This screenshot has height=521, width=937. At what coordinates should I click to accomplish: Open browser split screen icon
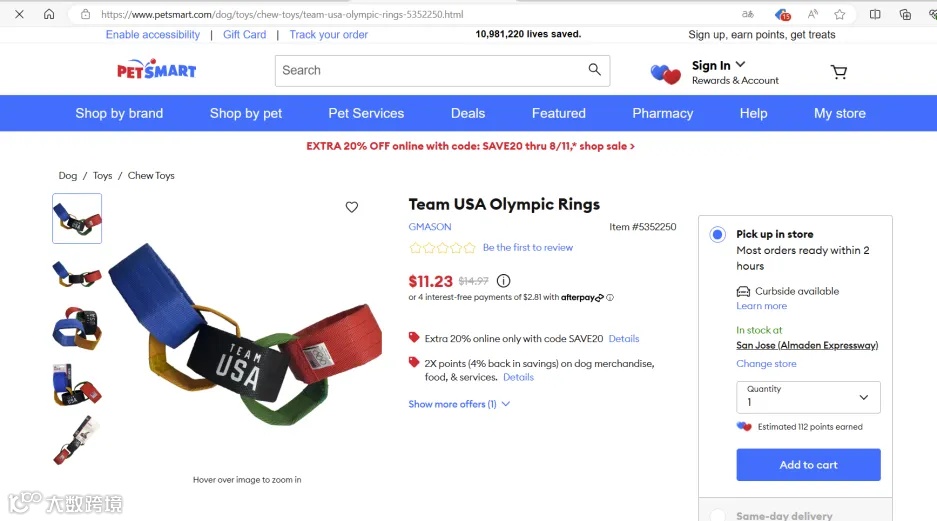pos(875,14)
